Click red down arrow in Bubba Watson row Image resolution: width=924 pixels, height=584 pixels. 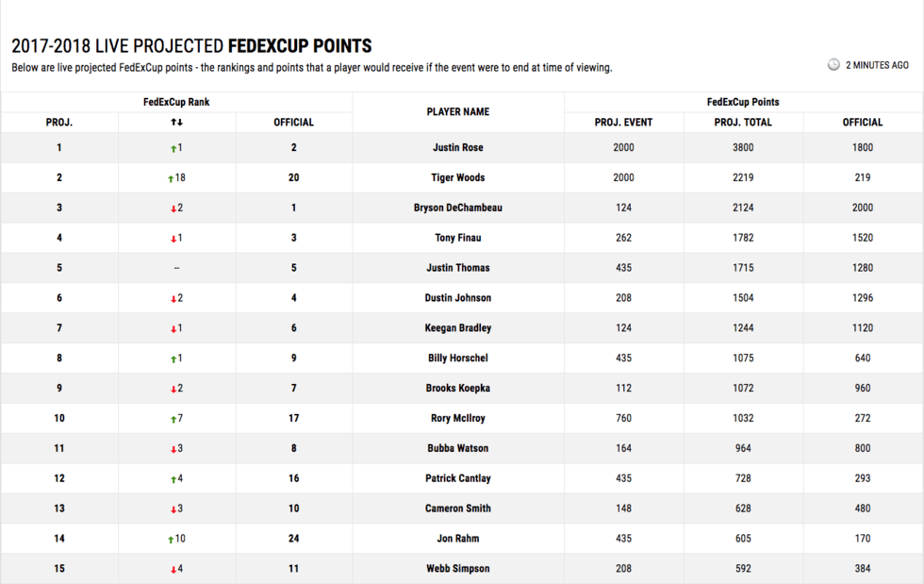[x=173, y=449]
